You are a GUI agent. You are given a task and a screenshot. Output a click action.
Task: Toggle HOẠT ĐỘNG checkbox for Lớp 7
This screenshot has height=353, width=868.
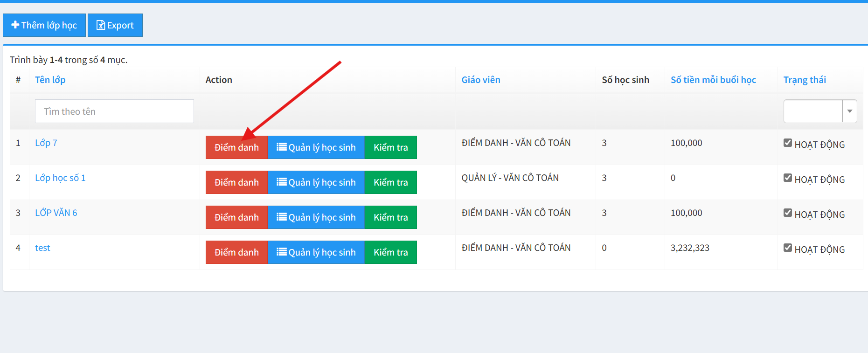[788, 143]
